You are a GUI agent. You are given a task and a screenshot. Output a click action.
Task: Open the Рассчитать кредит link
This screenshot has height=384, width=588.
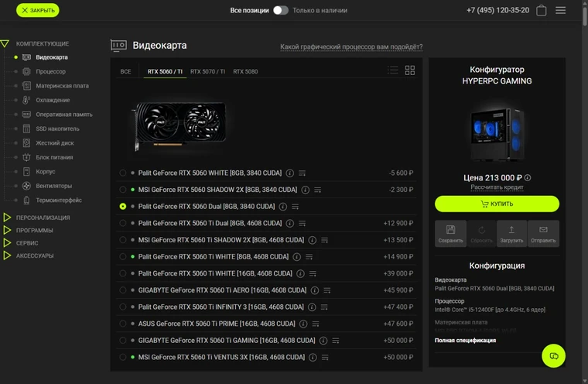click(x=497, y=187)
